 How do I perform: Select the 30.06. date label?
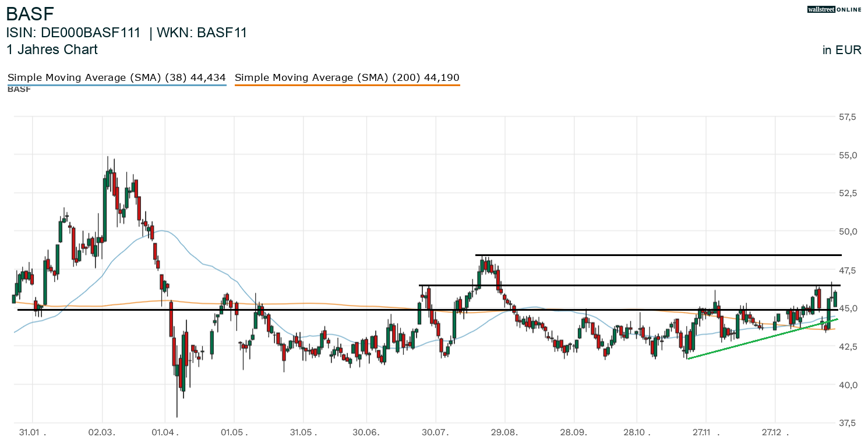[x=367, y=432]
